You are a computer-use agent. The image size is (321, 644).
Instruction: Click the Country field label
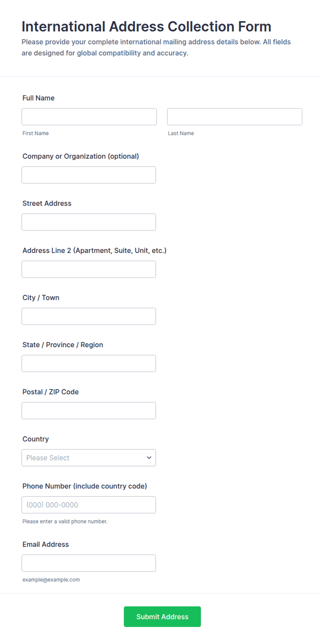tap(36, 439)
